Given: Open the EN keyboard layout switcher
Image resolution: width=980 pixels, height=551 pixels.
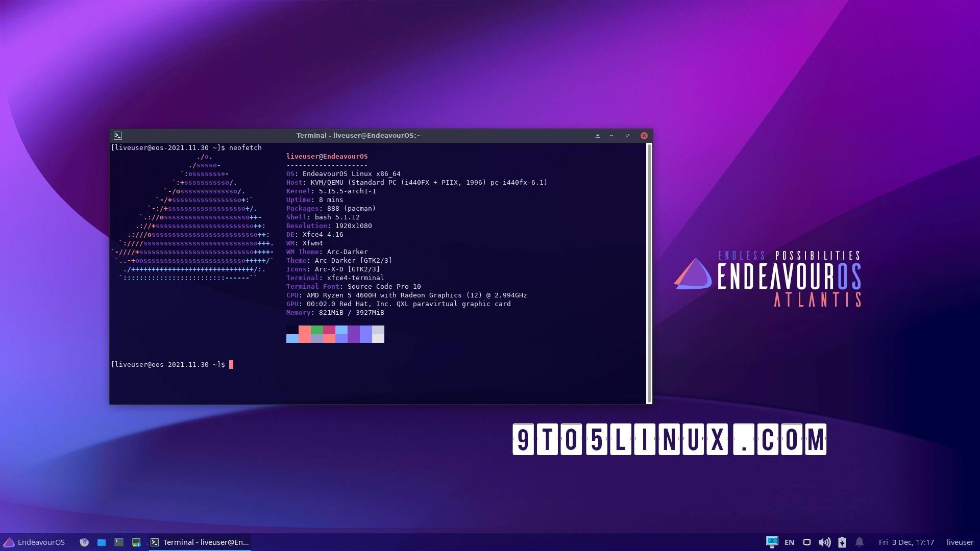Looking at the screenshot, I should click(790, 542).
